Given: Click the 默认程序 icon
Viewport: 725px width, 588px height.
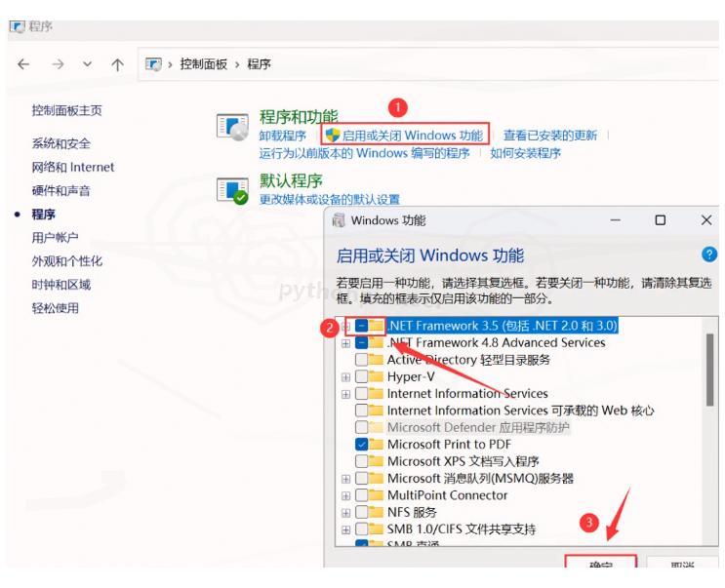Looking at the screenshot, I should point(232,190).
